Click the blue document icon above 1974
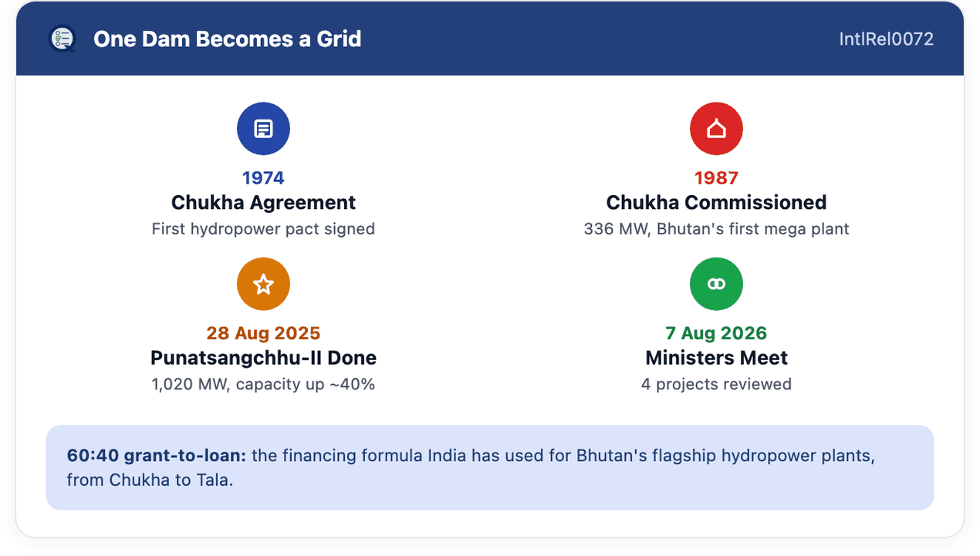The height and width of the screenshot is (556, 980). pyautogui.click(x=263, y=129)
